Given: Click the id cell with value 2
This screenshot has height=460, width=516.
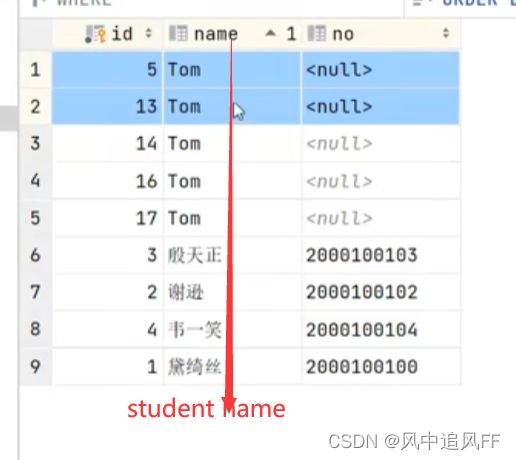Looking at the screenshot, I should click(107, 292).
